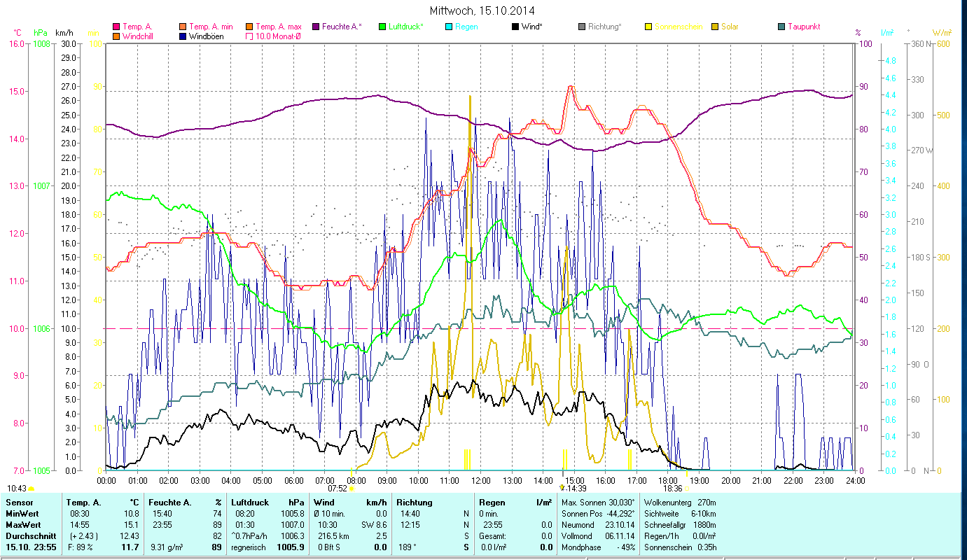The image size is (967, 560).
Task: Select the Wind* legend label
Action: tap(533, 27)
